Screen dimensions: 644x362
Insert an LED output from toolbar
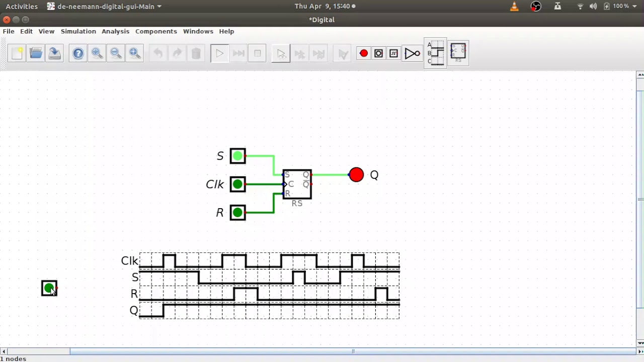(x=364, y=53)
